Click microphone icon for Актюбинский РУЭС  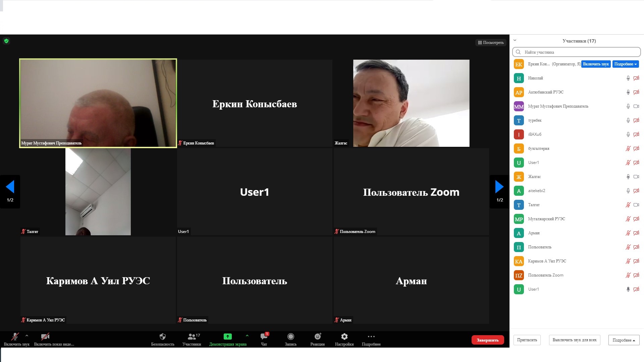tap(628, 92)
